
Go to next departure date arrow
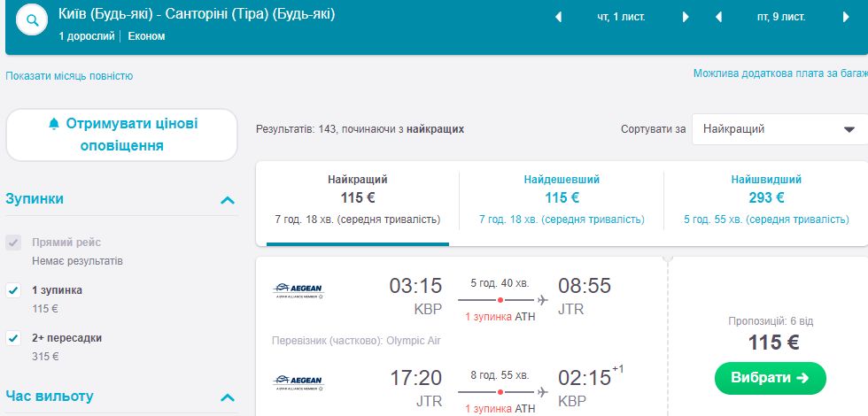click(x=686, y=17)
